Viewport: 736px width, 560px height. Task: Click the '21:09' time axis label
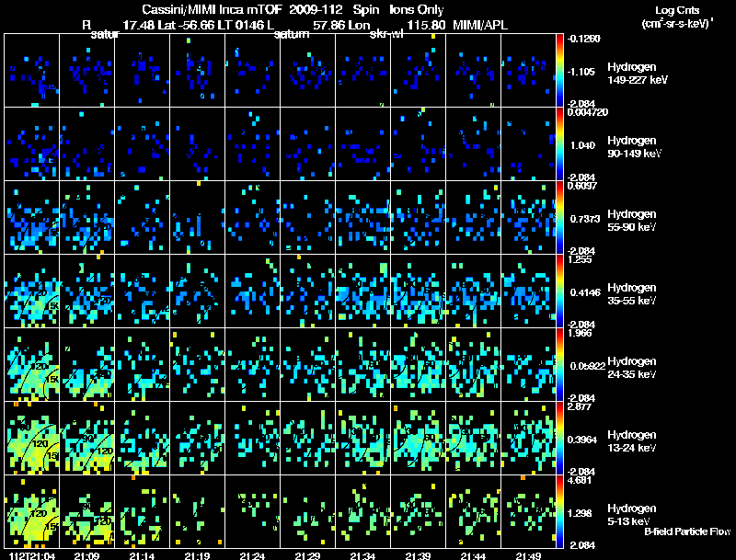point(86,555)
